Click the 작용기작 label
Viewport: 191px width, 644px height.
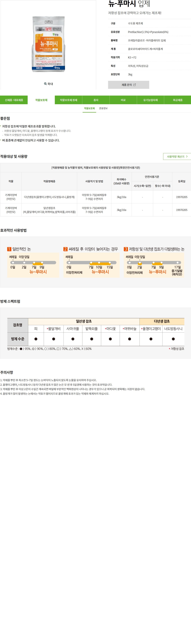pos(115,58)
